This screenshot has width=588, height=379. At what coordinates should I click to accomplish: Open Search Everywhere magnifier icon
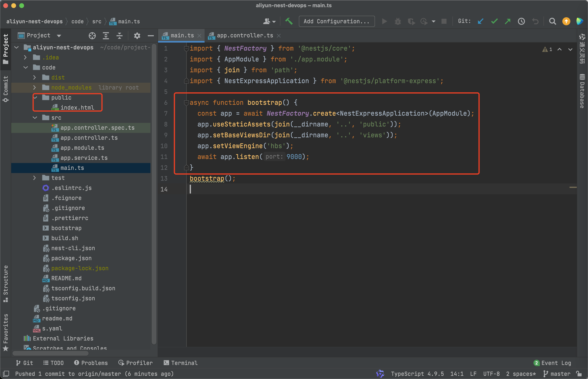point(553,21)
